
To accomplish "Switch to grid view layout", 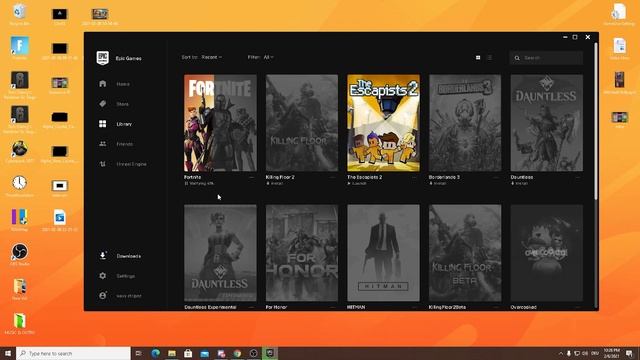I will (478, 58).
